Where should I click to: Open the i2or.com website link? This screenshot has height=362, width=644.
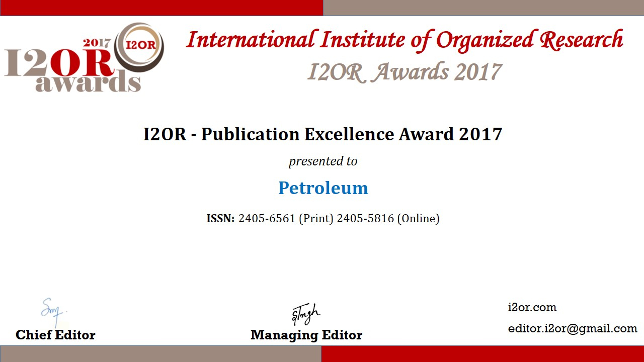pos(532,307)
